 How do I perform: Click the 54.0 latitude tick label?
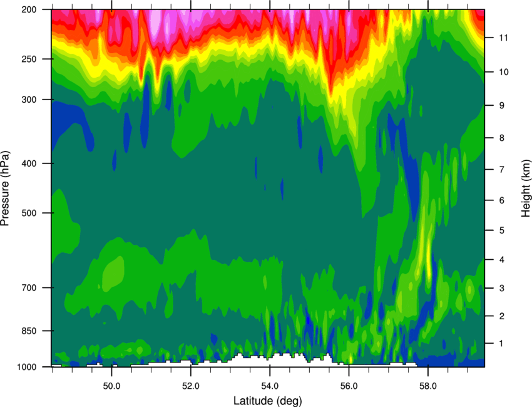click(x=270, y=386)
